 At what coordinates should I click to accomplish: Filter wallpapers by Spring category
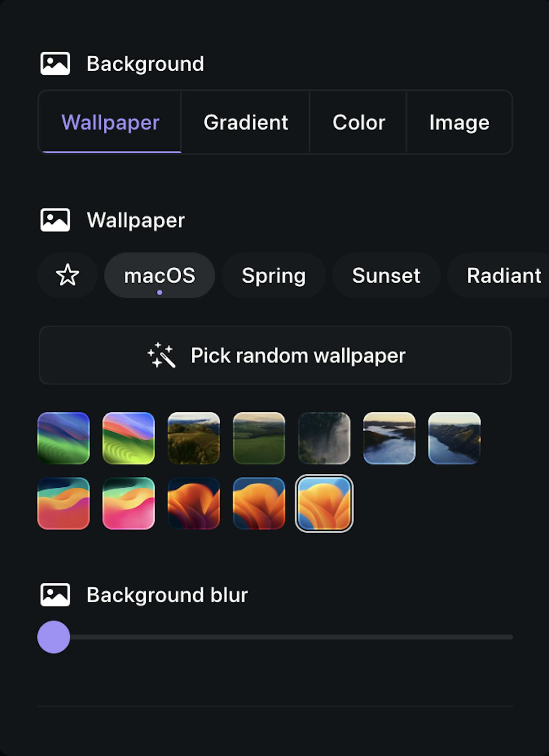click(273, 275)
